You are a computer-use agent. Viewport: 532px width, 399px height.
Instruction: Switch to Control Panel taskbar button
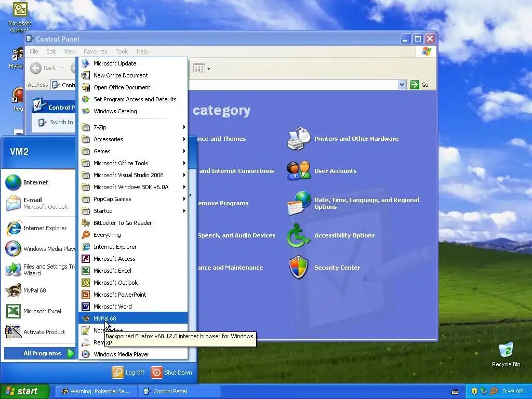click(x=179, y=391)
